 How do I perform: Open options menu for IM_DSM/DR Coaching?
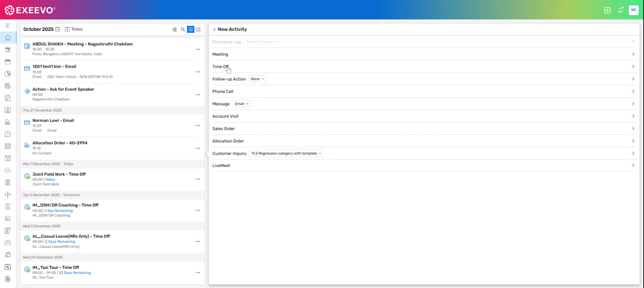tap(198, 210)
